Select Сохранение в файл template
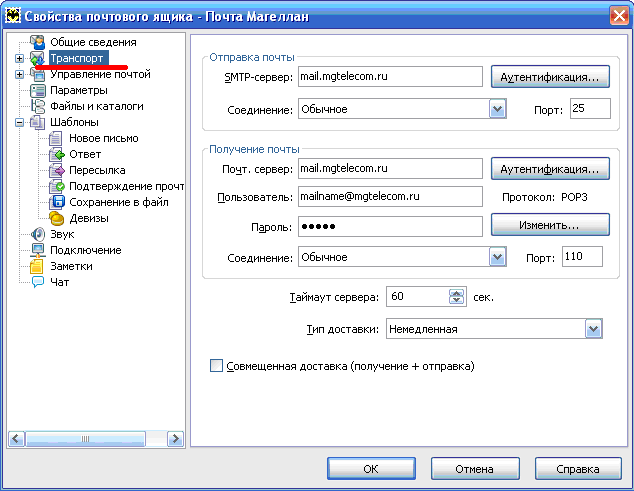Viewport: 634px width, 491px height. tap(119, 202)
